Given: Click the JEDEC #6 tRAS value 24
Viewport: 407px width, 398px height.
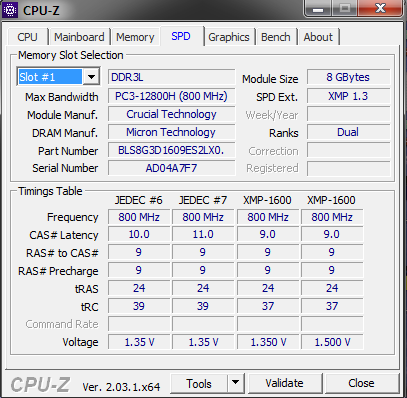Looking at the screenshot, I should 139,288.
